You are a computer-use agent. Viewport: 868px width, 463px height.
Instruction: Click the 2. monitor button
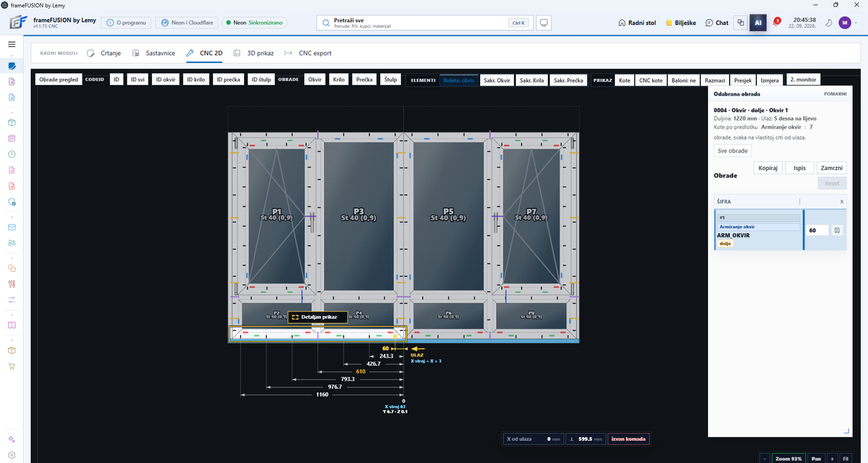click(803, 80)
